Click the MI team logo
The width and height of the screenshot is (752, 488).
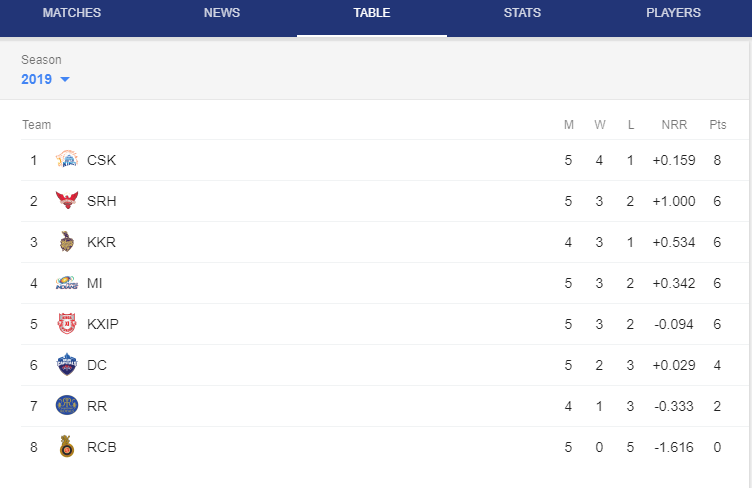pos(67,283)
